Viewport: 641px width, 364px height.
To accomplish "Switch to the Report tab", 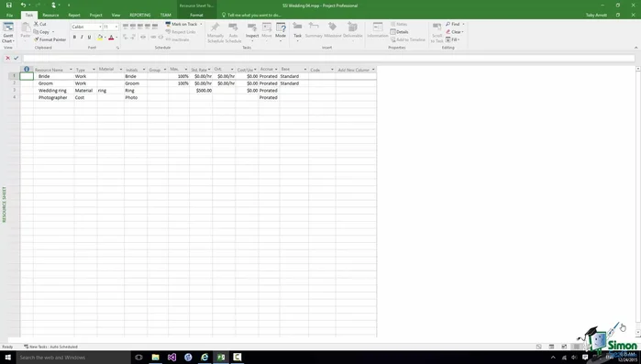I will click(74, 15).
